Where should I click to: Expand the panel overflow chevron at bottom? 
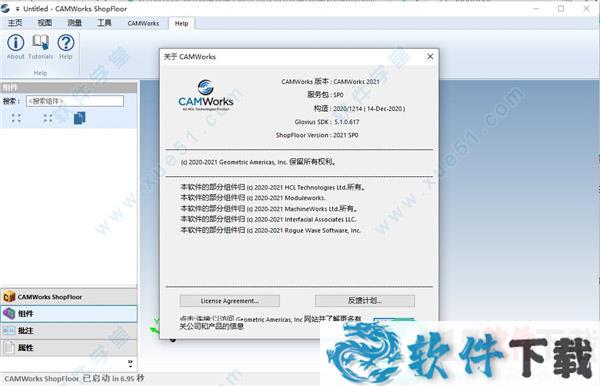tap(130, 363)
